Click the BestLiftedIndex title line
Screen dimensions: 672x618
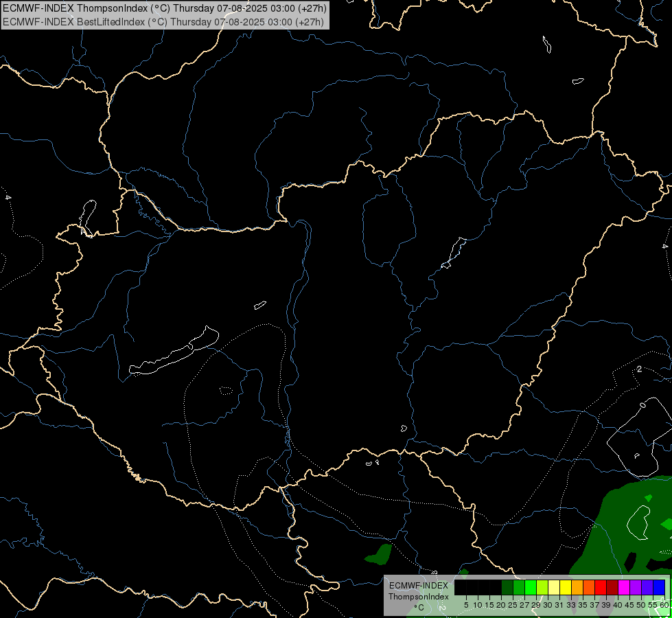coord(163,22)
